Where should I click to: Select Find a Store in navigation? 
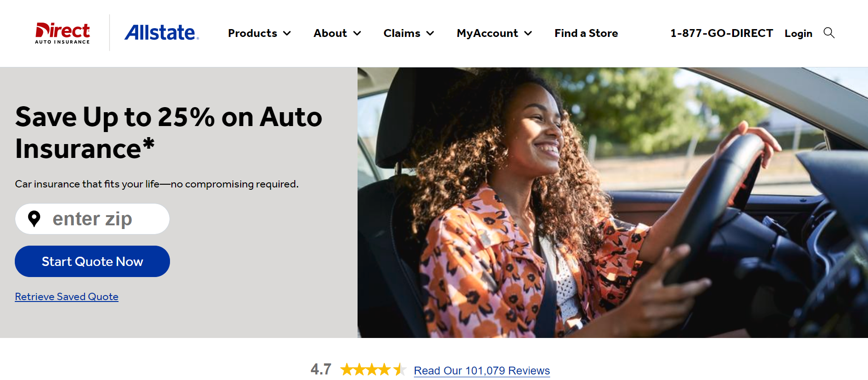(586, 33)
